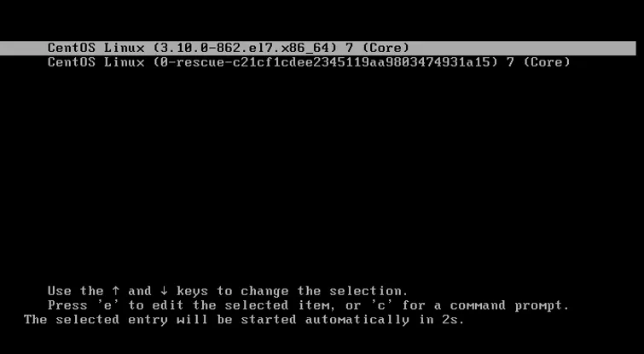Click the down arrow symbol in the hint
Viewport: 644px width, 354px height.
(x=165, y=291)
